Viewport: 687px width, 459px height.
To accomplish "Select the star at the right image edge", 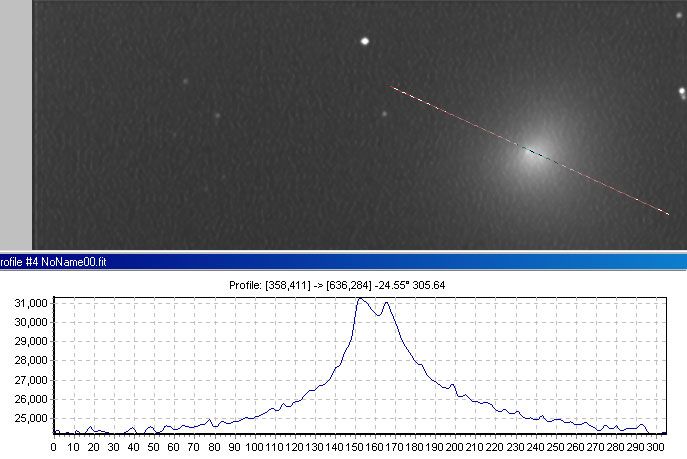I will coord(682,92).
